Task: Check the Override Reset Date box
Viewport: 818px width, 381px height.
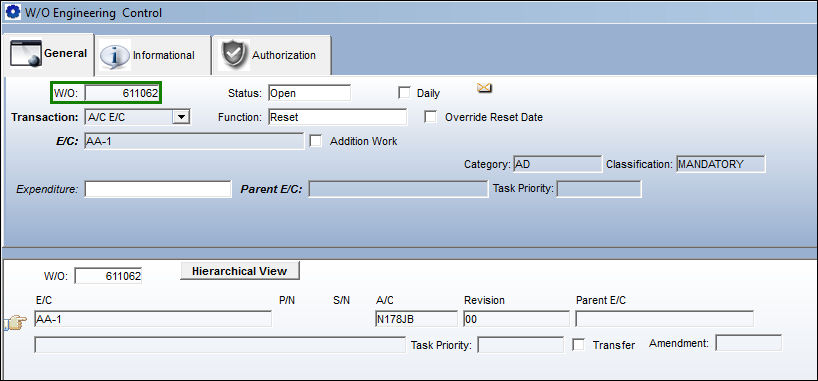Action: coord(430,117)
